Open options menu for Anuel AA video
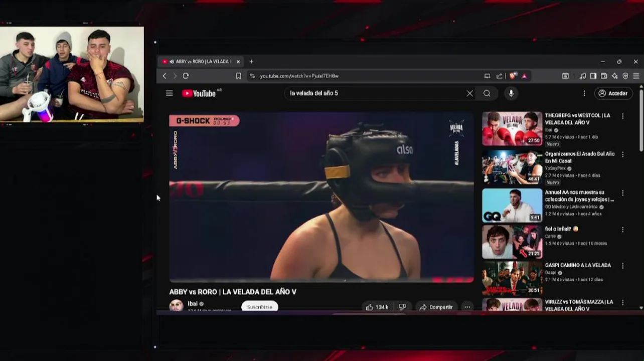Viewport: 644px width, 361px height. point(623,193)
